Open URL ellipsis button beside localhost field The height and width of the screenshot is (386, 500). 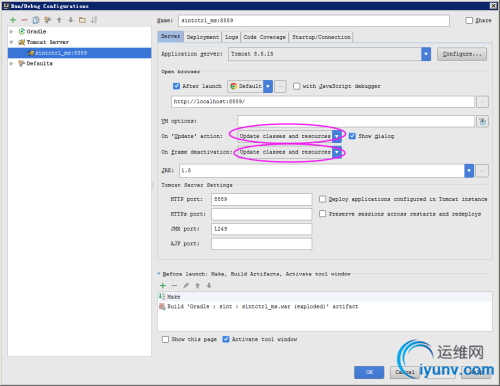pos(482,102)
